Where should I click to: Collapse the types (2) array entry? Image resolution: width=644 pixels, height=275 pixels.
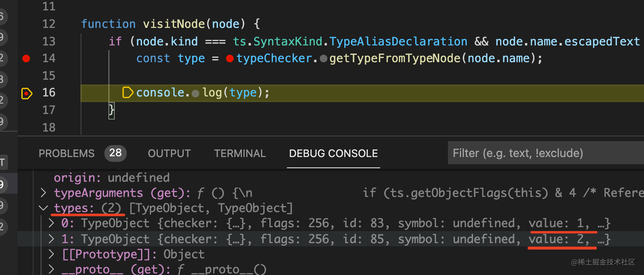(x=43, y=208)
